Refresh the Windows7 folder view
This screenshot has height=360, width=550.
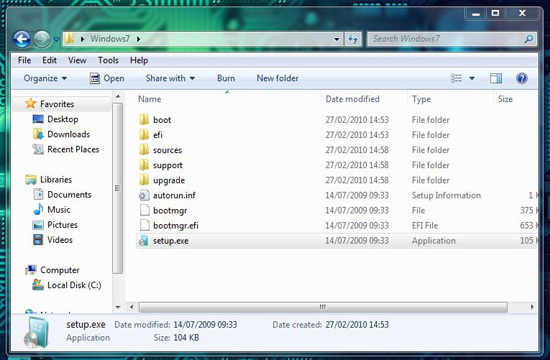353,39
